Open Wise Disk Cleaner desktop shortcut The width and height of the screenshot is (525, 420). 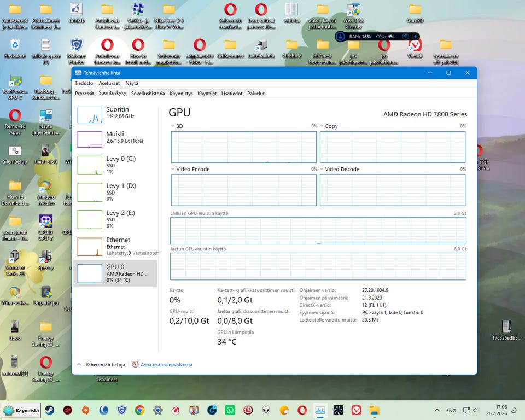[354, 16]
